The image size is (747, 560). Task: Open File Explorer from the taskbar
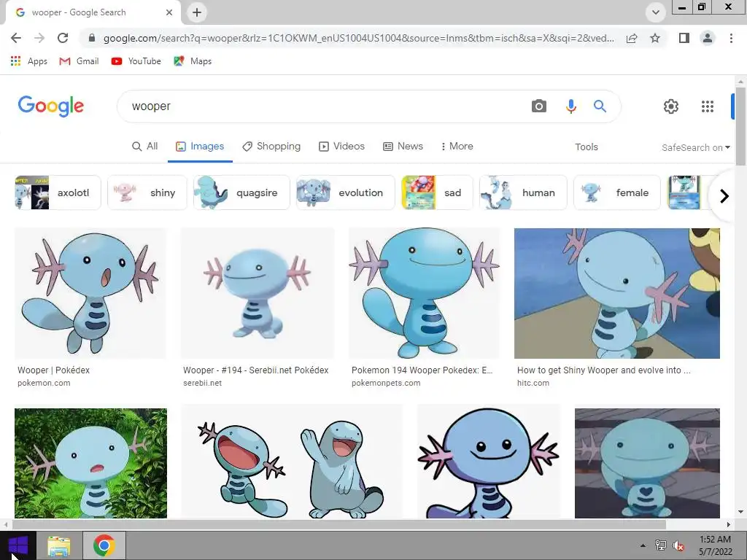pyautogui.click(x=59, y=545)
